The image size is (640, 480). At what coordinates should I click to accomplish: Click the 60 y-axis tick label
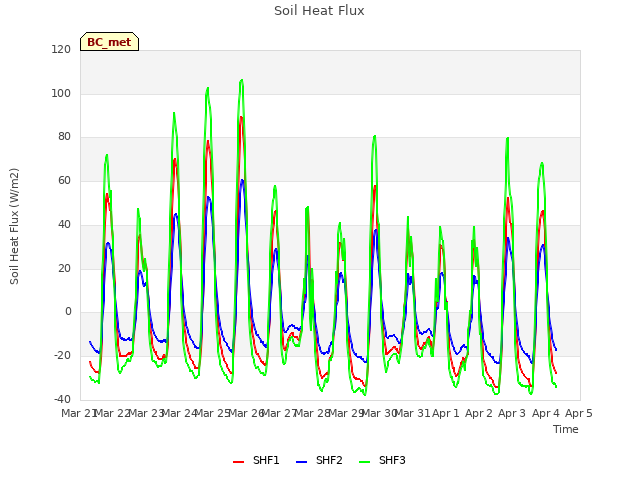pos(64,180)
